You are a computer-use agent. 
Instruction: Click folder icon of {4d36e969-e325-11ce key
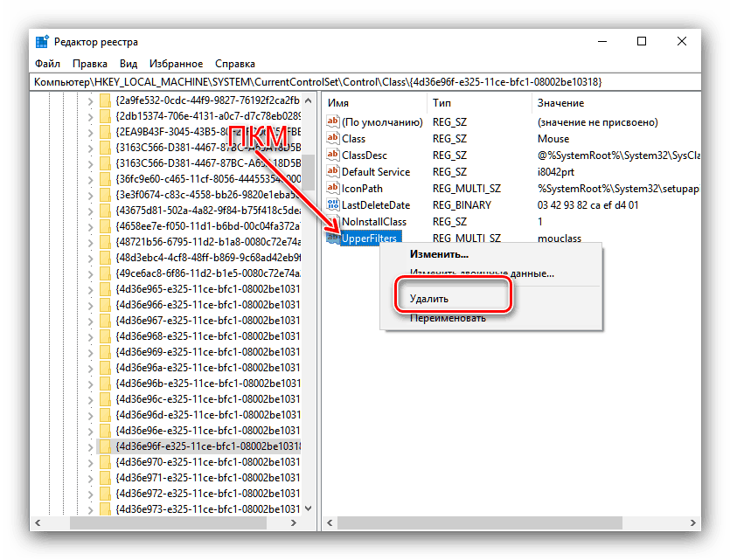(106, 352)
